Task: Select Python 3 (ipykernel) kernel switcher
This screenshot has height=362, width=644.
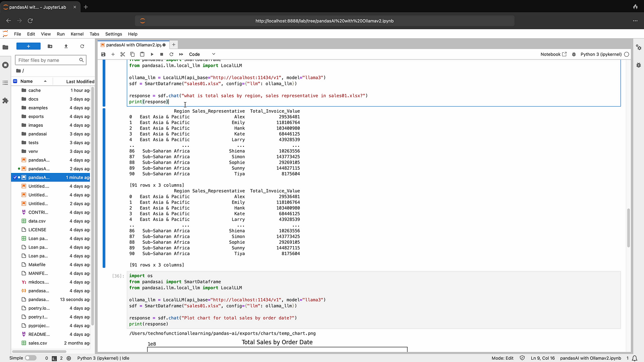Action: click(x=601, y=54)
